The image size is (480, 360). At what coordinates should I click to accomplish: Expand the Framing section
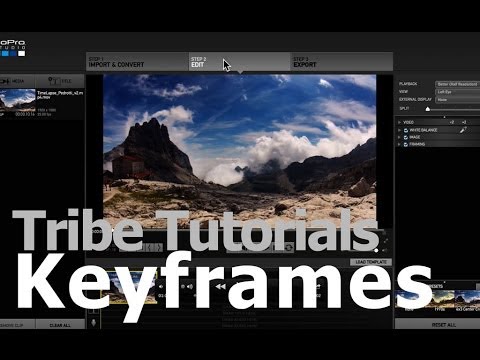point(399,144)
